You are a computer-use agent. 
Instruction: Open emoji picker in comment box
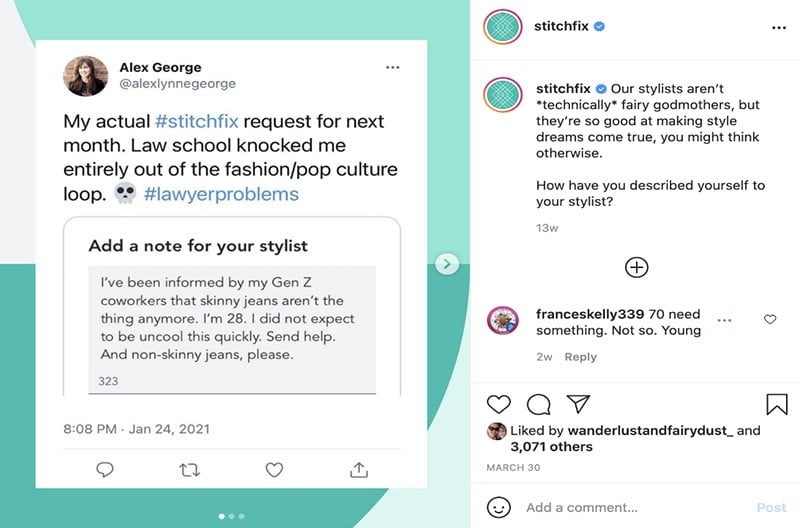(x=499, y=507)
